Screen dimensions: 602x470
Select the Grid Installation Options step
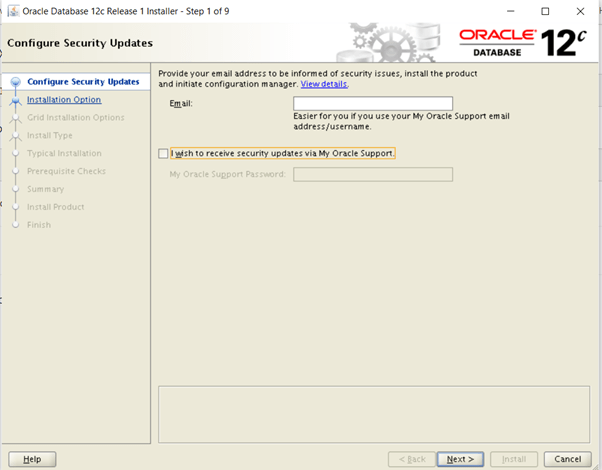click(75, 118)
